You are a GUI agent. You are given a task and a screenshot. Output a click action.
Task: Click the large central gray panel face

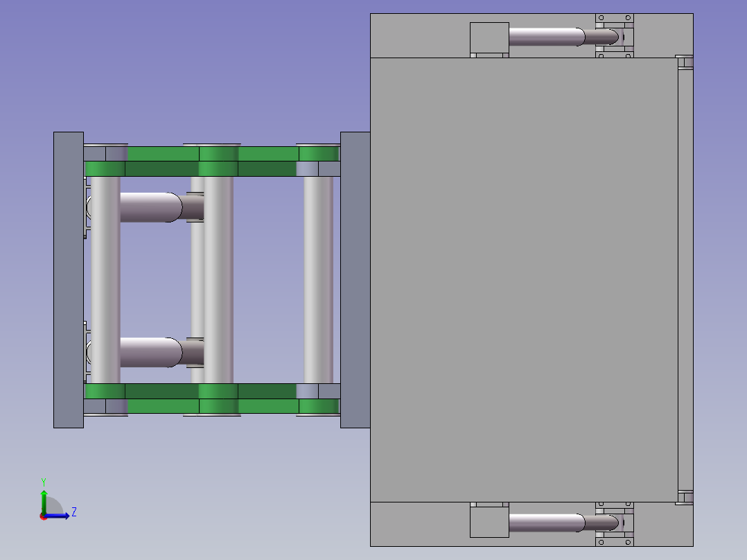[x=524, y=280]
